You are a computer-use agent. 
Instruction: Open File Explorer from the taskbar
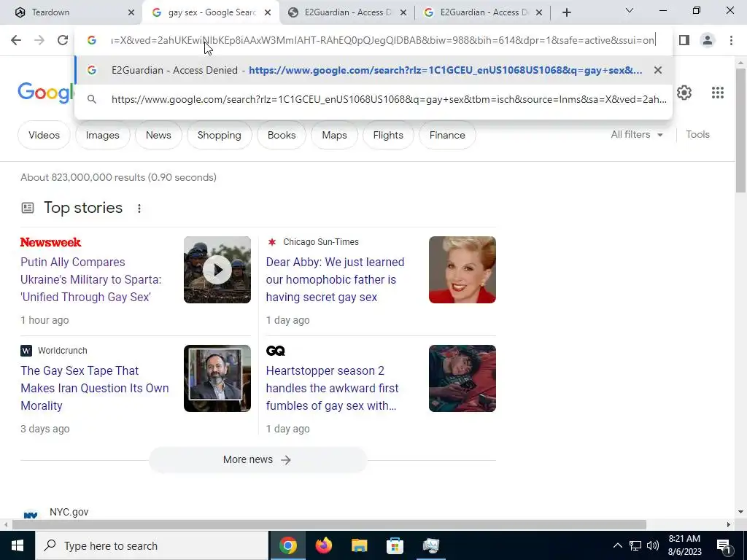point(359,545)
